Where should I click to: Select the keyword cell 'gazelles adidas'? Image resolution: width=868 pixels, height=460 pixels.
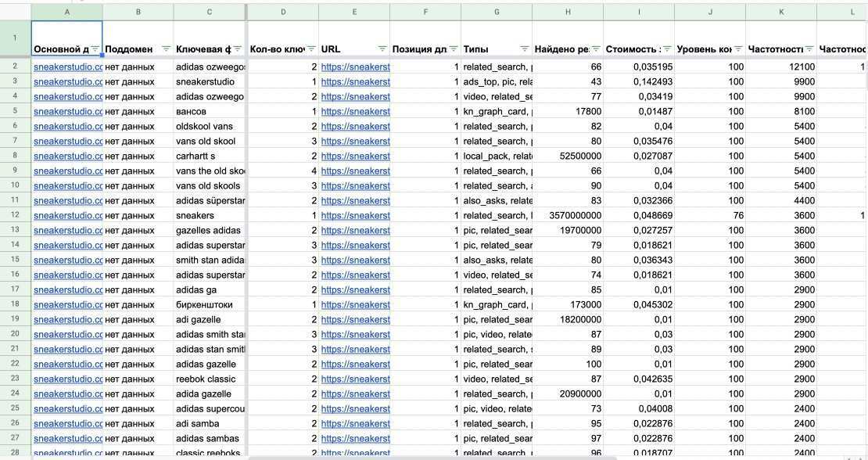[210, 230]
